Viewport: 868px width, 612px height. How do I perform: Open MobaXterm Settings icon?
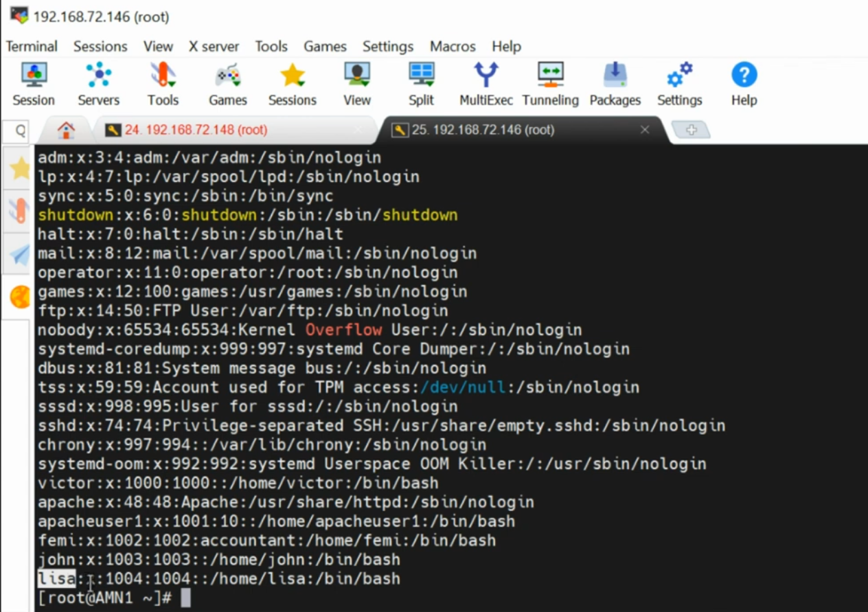tap(678, 82)
